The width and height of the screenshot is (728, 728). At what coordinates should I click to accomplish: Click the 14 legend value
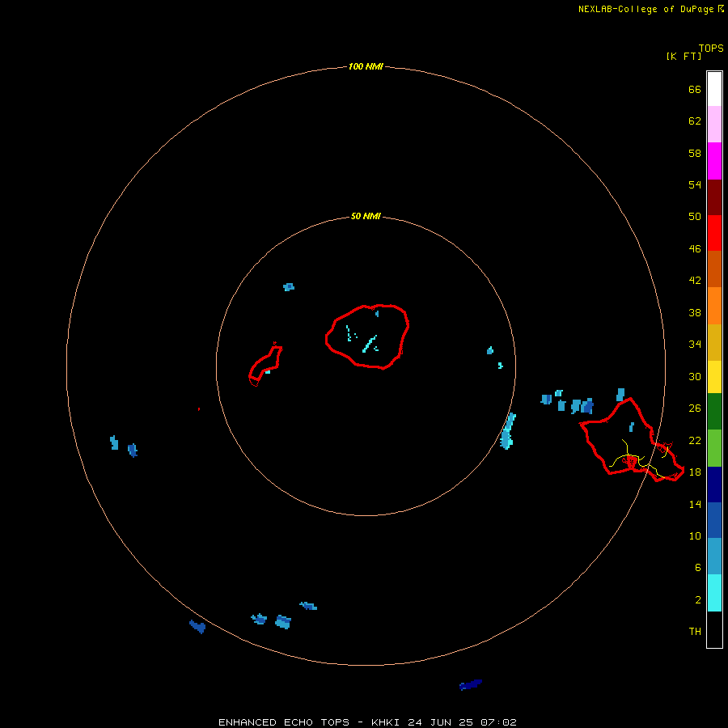(695, 504)
